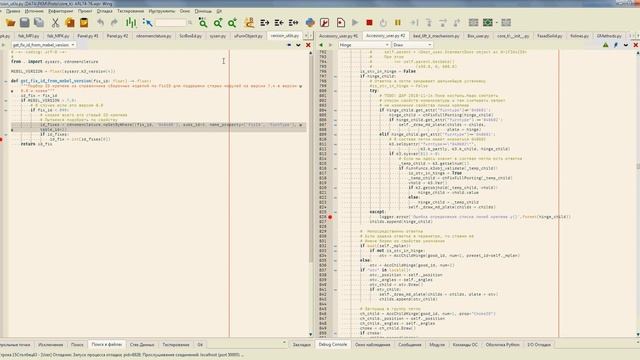Screen dimensions: 640x360
Task: Indent lines with the right-arrow icon
Action: coord(264,22)
